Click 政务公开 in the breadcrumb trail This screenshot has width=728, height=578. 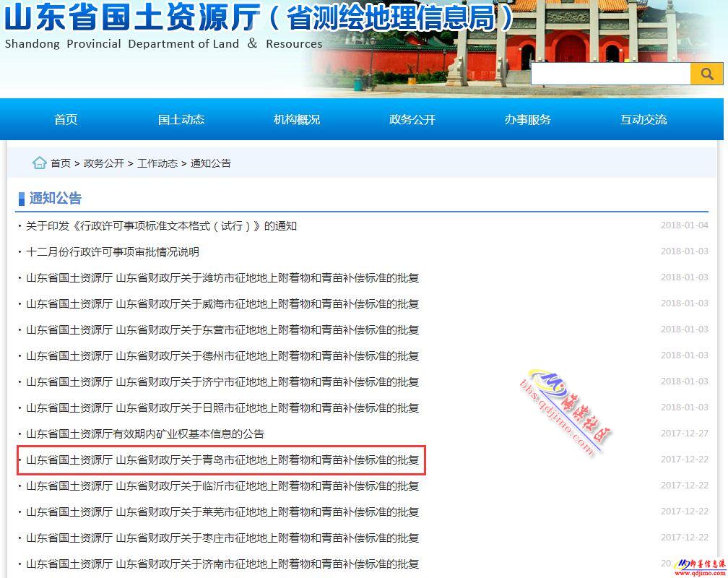pyautogui.click(x=104, y=163)
